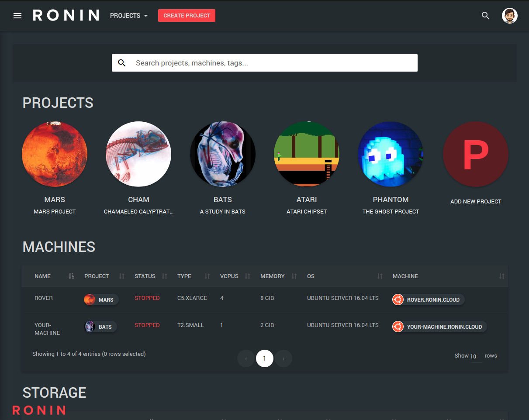Click the Ubuntu icon beside ROVER.RONIN.CLOUD
The image size is (529, 420).
398,300
